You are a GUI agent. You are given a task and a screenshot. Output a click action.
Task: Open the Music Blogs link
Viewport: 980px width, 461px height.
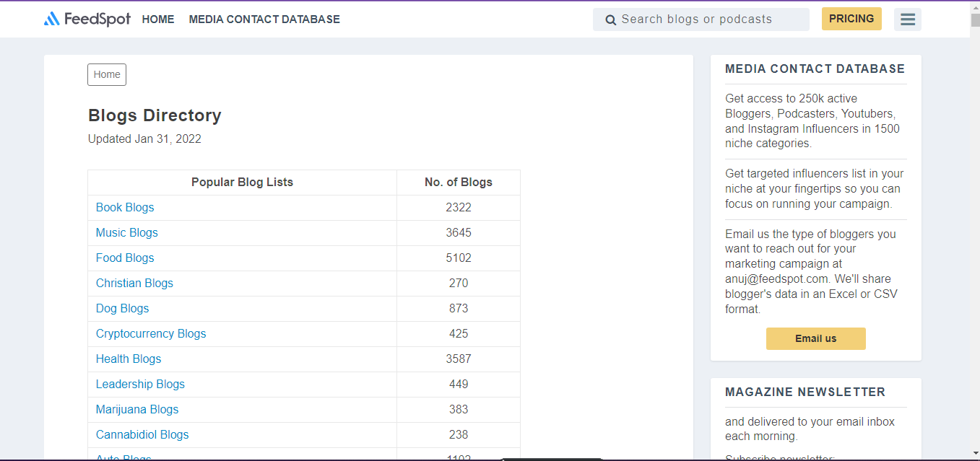127,233
